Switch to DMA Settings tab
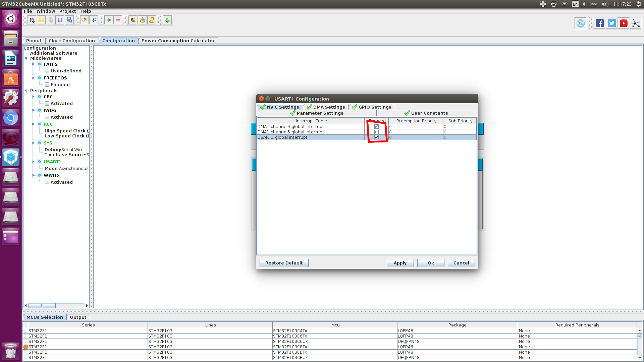This screenshot has width=644, height=362. tap(325, 107)
